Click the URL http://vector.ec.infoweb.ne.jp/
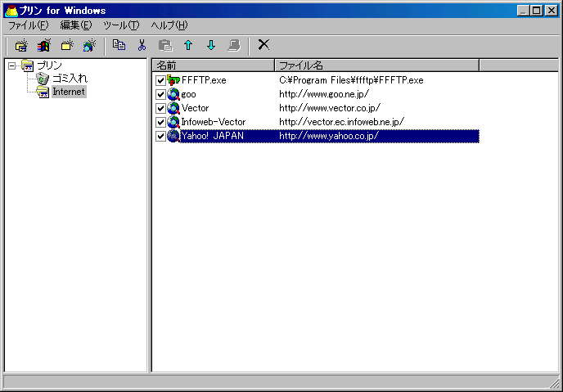563x392 pixels. 341,122
